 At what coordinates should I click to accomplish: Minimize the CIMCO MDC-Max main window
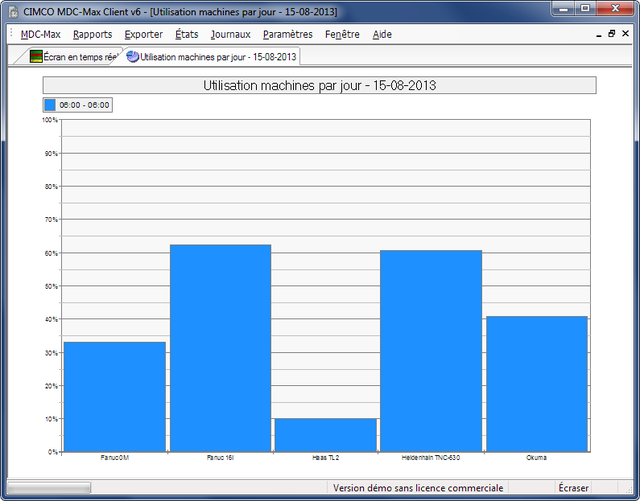[x=564, y=8]
